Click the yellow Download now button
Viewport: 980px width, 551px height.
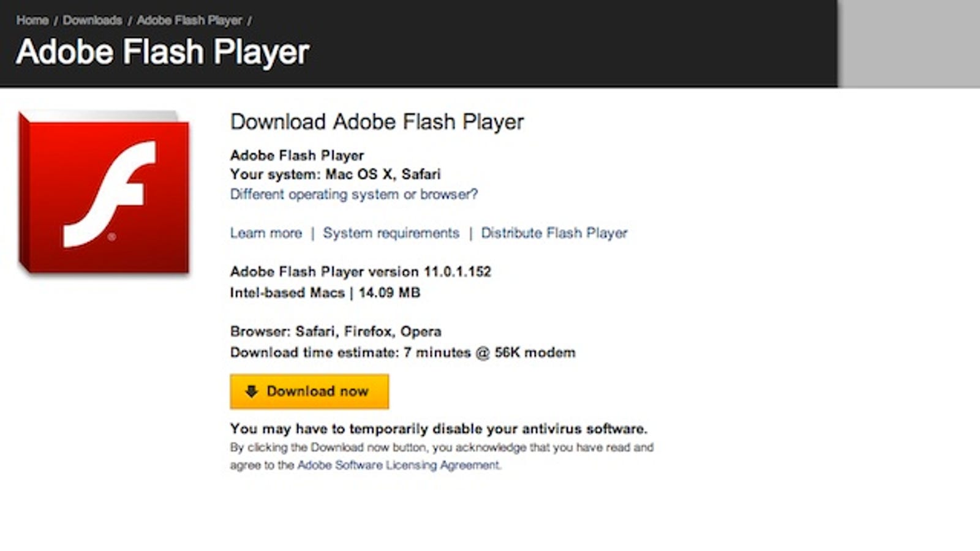pyautogui.click(x=309, y=391)
